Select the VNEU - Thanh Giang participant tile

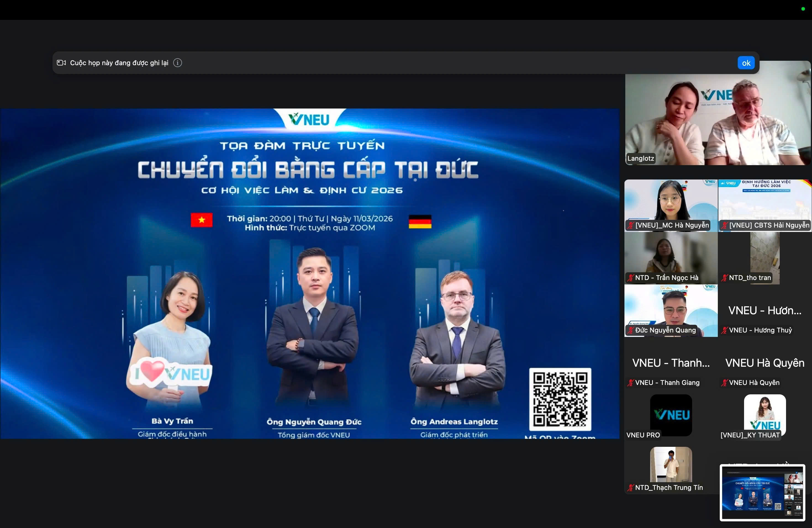[x=671, y=363]
